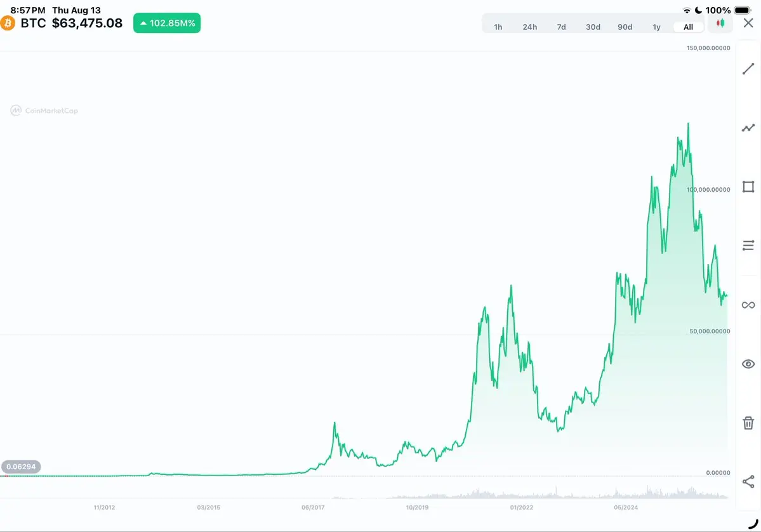Select the 1h time range

coord(498,27)
